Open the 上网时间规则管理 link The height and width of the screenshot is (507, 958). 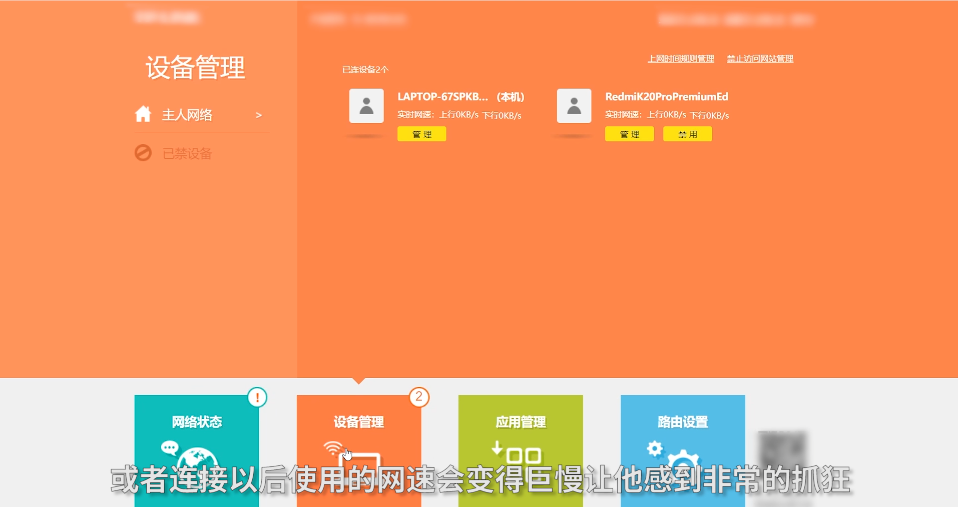point(681,59)
